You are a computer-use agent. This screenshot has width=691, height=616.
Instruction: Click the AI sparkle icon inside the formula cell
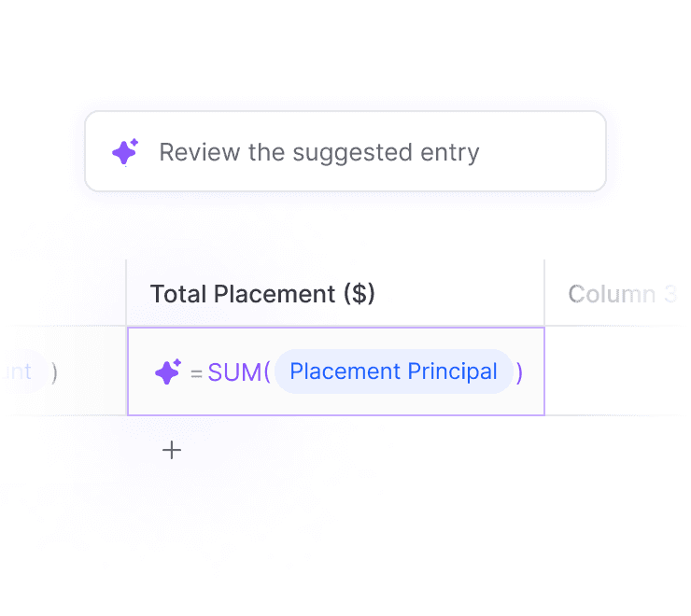[x=167, y=372]
